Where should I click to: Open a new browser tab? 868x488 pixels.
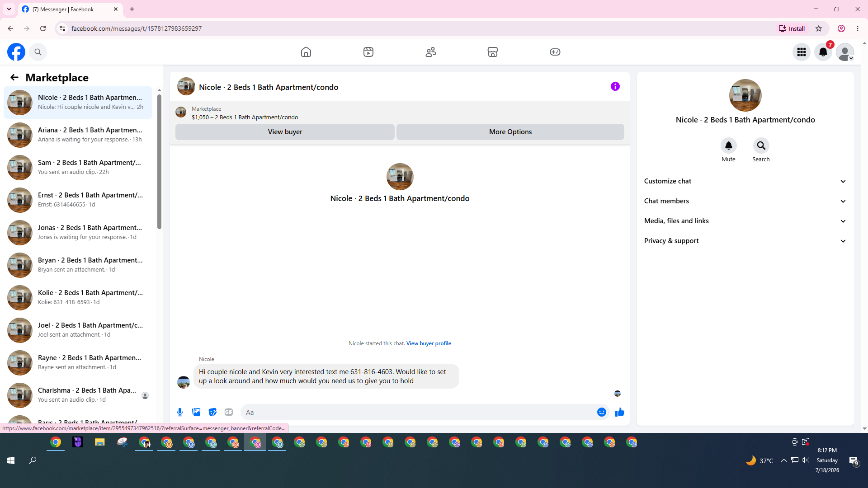[132, 9]
